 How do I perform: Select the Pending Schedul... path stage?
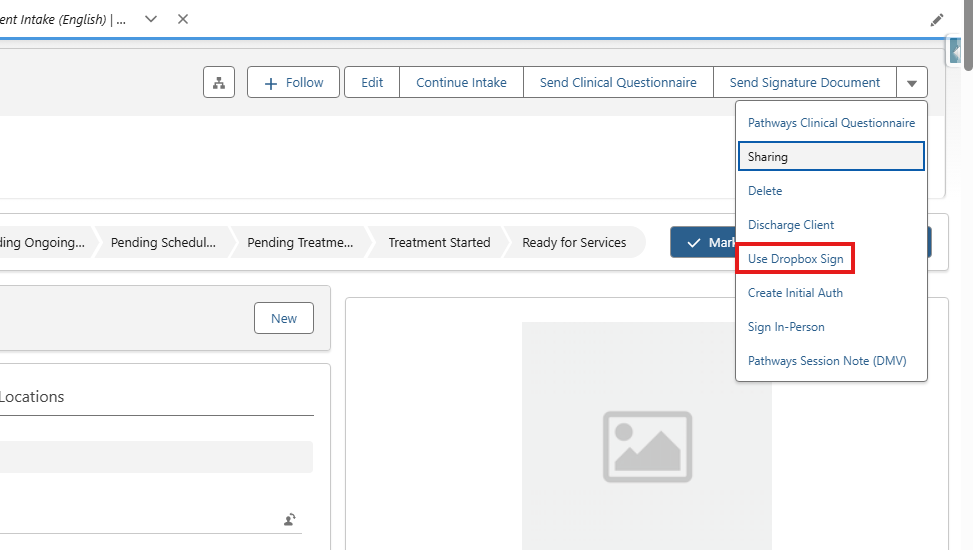[163, 243]
